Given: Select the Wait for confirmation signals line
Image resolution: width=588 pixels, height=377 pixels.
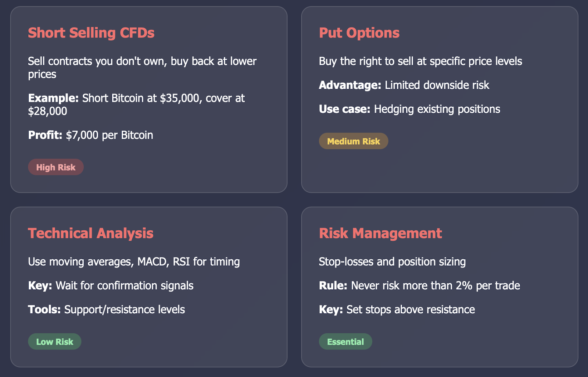Looking at the screenshot, I should click(111, 285).
